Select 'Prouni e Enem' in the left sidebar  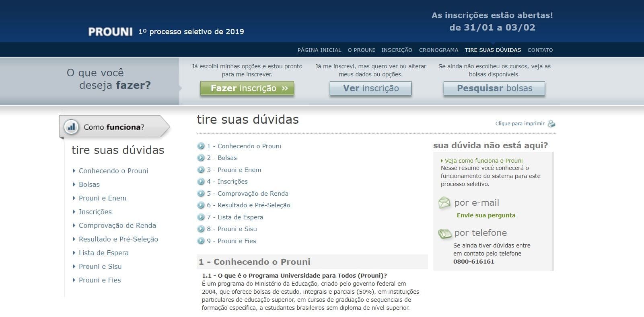coord(103,198)
